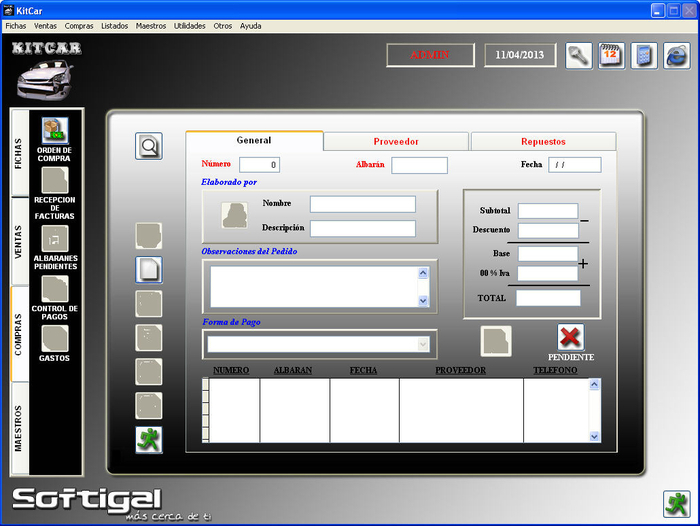Click the Observaciones del Pedido text area

pyautogui.click(x=315, y=286)
